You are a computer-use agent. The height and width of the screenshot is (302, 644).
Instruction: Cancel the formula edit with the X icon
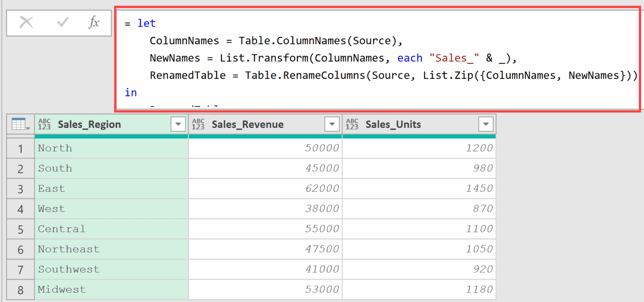pos(26,23)
